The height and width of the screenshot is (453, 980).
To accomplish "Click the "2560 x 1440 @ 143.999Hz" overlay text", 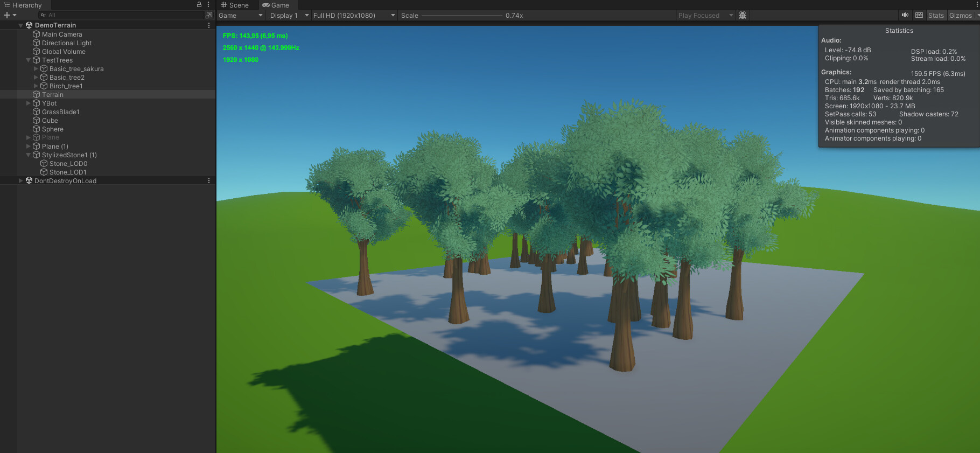I will 261,47.
